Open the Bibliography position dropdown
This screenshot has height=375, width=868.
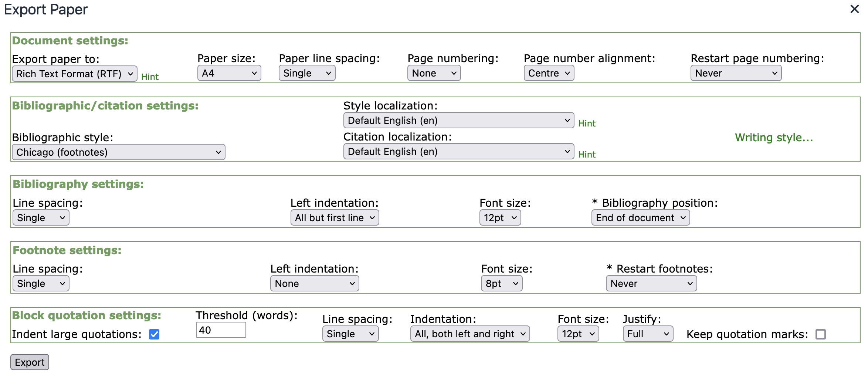click(640, 217)
